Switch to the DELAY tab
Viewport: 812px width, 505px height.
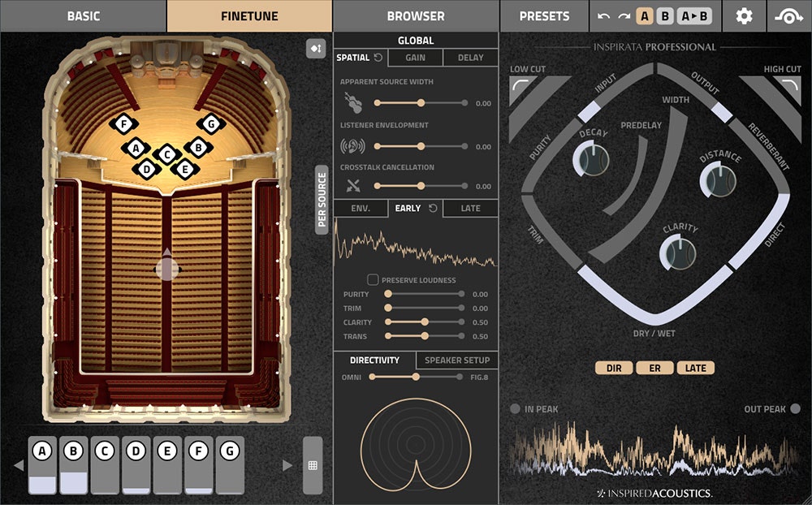point(470,58)
